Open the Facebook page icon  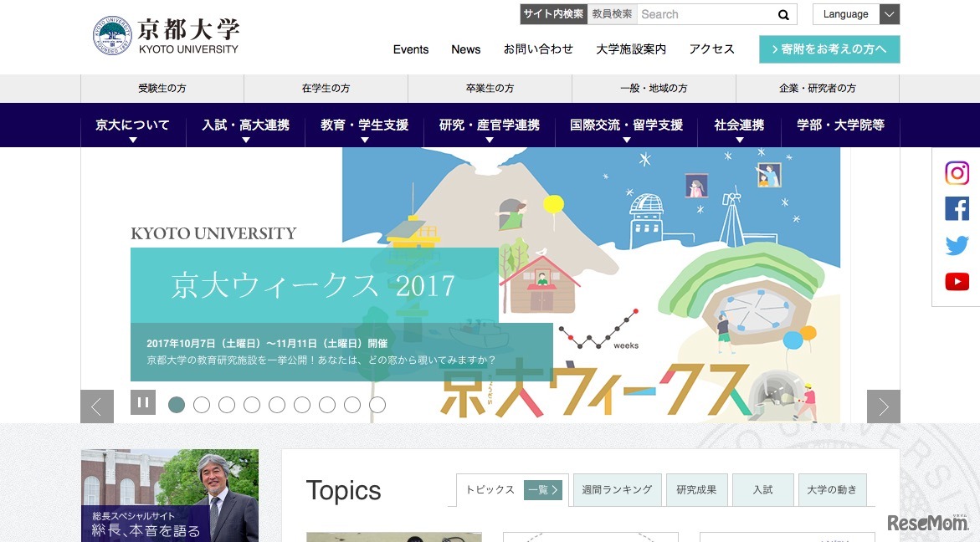[x=957, y=208]
